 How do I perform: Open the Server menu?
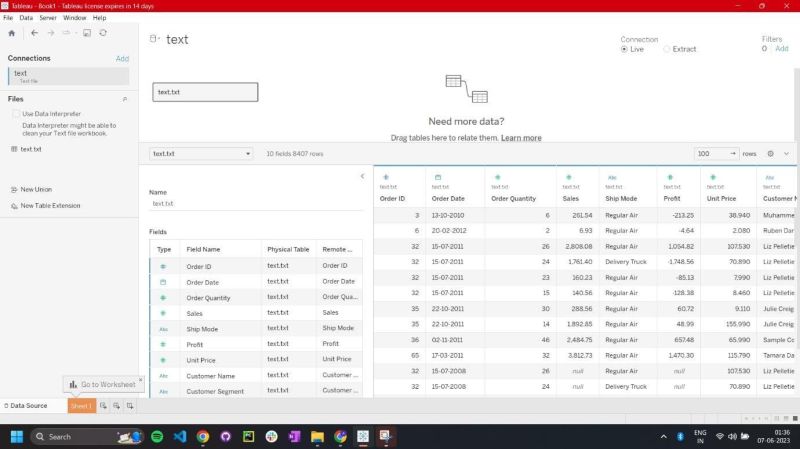48,18
